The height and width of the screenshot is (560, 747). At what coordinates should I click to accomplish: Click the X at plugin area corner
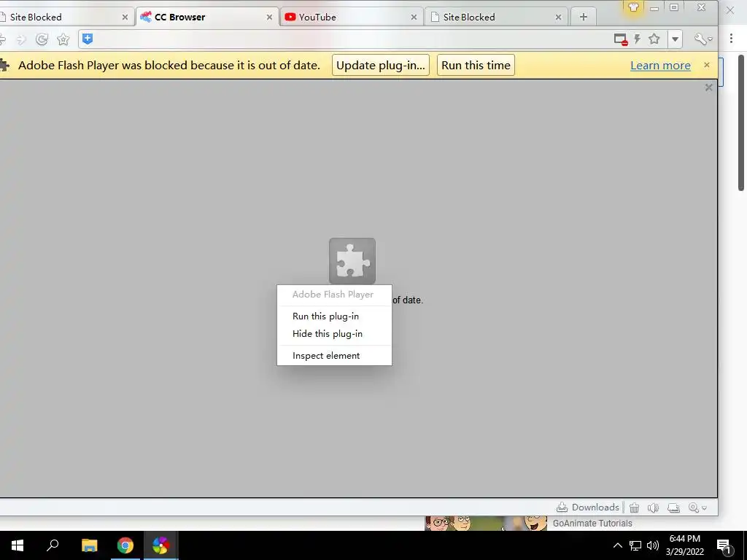point(708,87)
